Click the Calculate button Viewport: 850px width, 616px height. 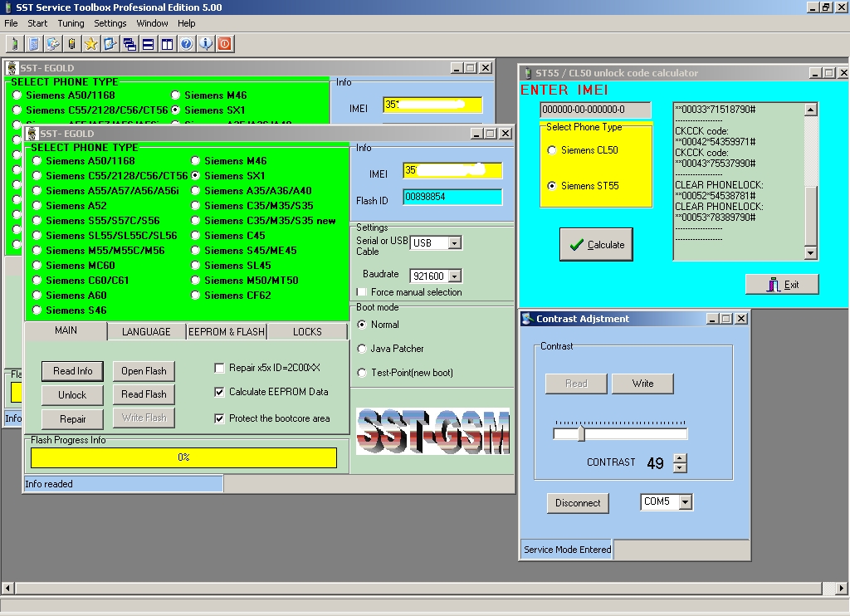[596, 245]
